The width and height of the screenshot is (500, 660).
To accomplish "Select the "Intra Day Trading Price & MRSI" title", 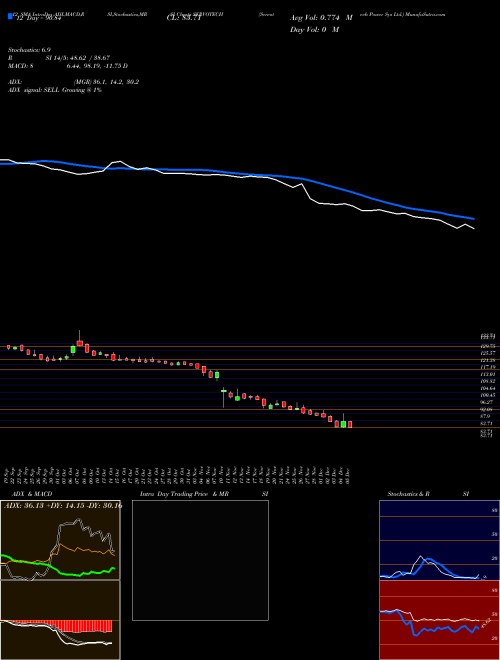I will tap(204, 494).
